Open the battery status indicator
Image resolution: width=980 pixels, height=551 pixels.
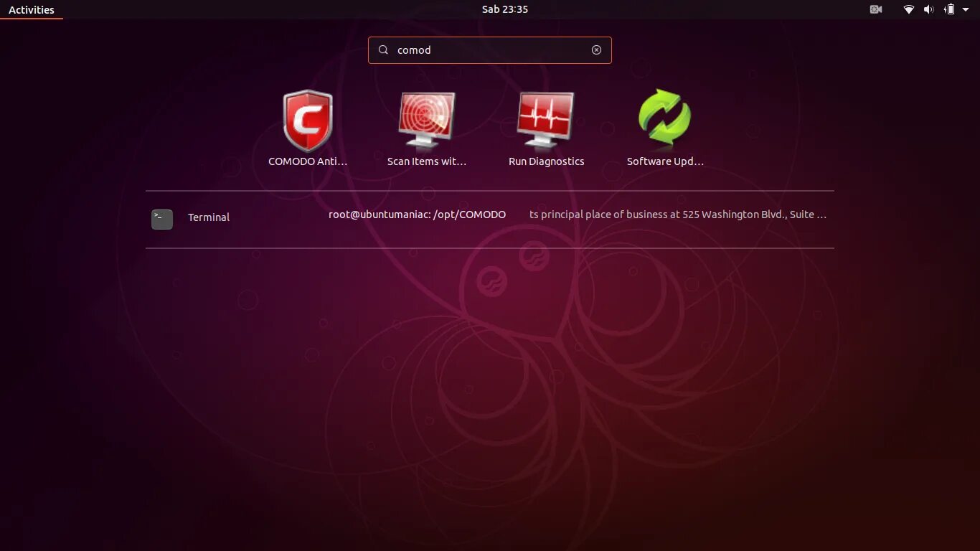coord(949,9)
